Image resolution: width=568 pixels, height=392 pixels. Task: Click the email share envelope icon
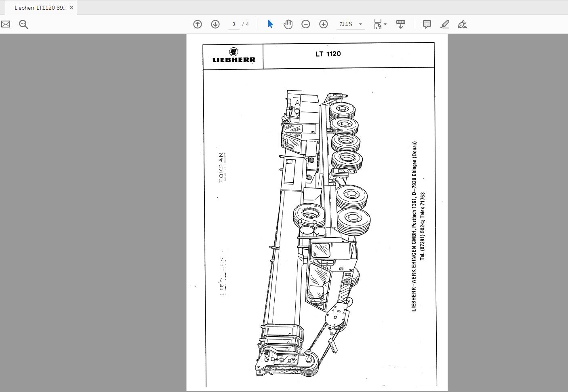coord(6,24)
